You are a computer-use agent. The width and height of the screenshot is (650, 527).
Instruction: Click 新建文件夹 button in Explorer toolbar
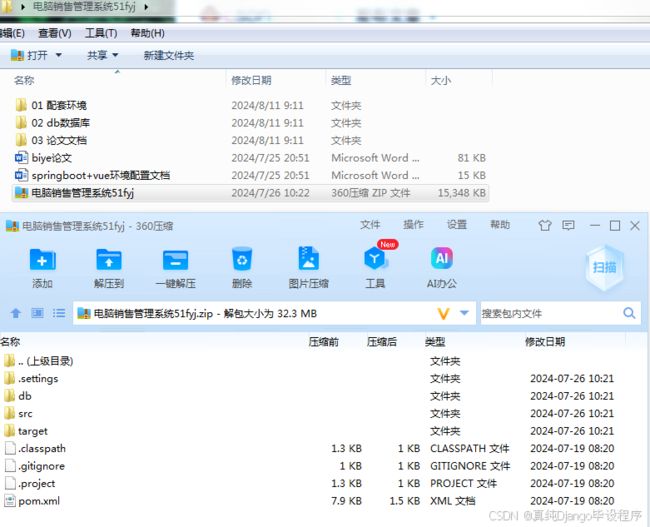point(169,56)
